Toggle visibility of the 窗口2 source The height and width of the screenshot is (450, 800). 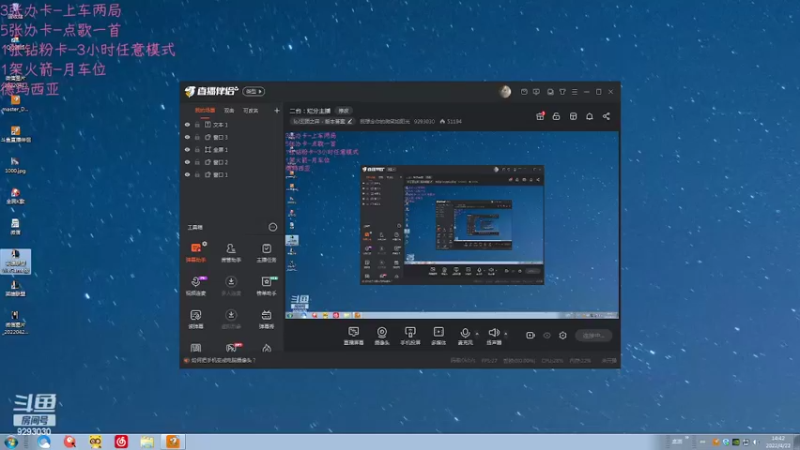187,162
